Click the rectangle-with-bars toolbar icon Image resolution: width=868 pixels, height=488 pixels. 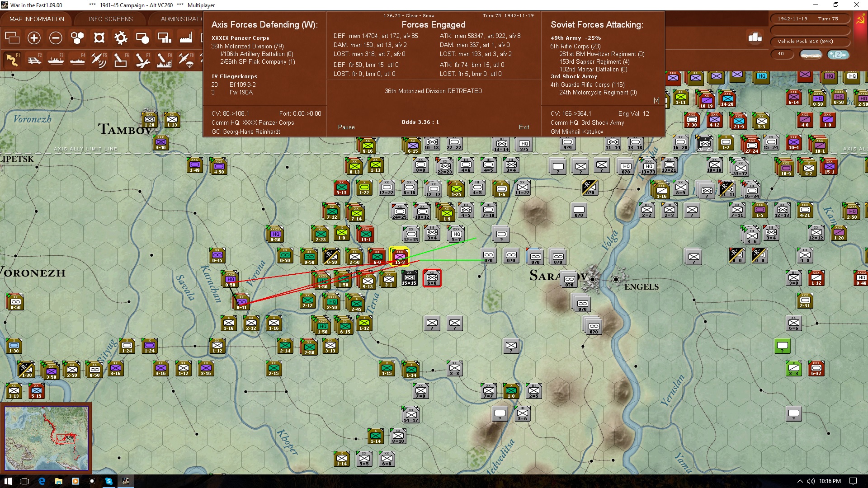pyautogui.click(x=164, y=38)
